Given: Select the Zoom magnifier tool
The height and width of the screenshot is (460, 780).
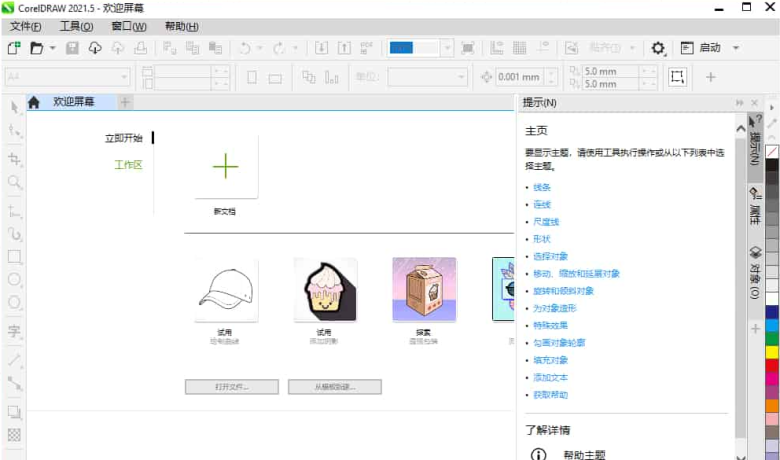Looking at the screenshot, I should [x=14, y=182].
